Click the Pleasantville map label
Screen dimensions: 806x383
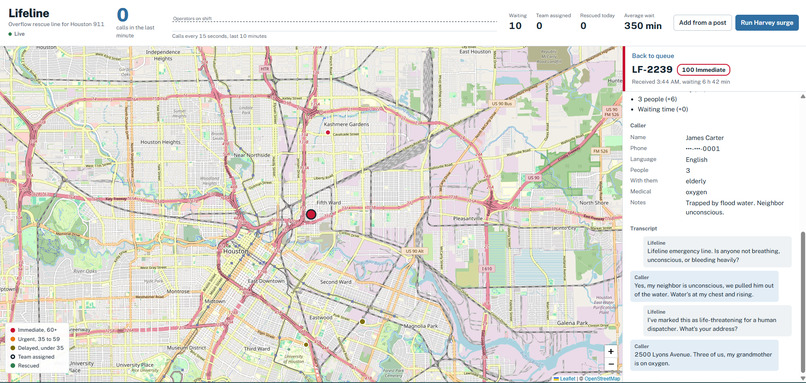[x=468, y=218]
